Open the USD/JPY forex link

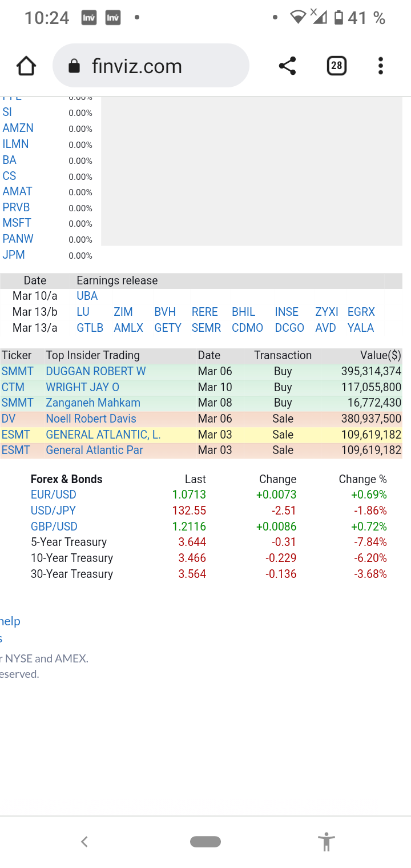(x=53, y=511)
